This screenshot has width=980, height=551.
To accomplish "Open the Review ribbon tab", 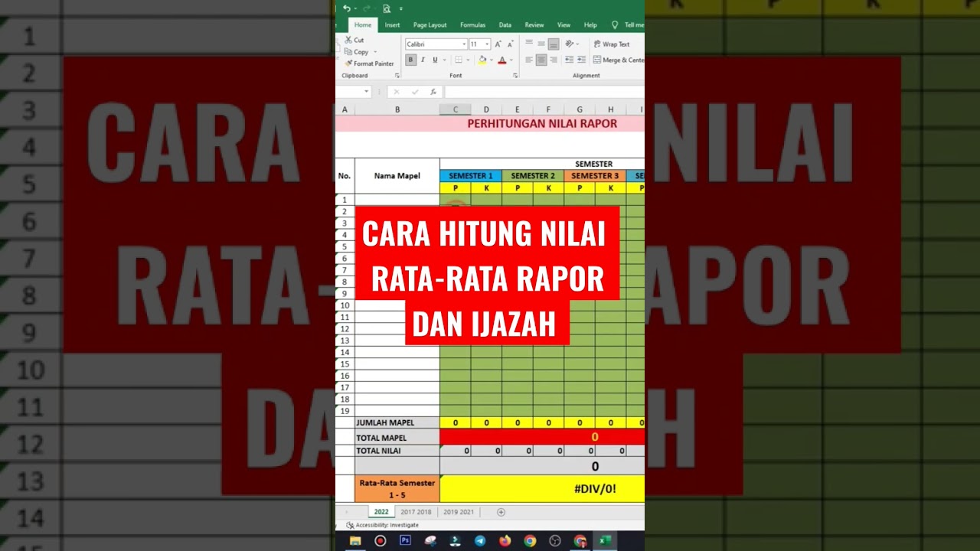I will (x=534, y=24).
